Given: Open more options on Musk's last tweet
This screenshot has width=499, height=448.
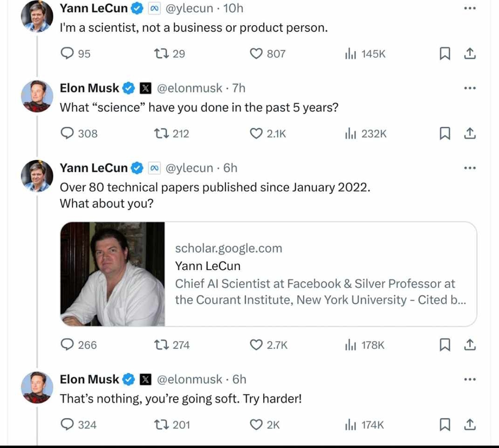Looking at the screenshot, I should pos(470,379).
